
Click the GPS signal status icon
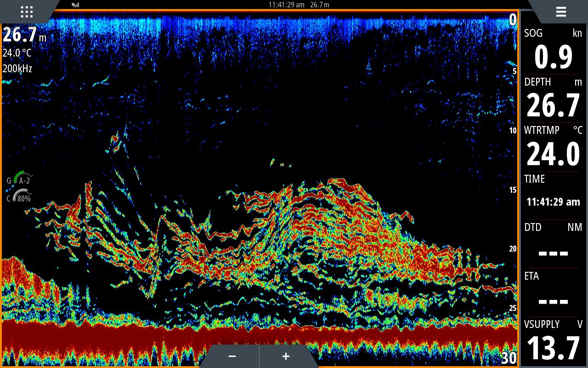click(x=76, y=5)
